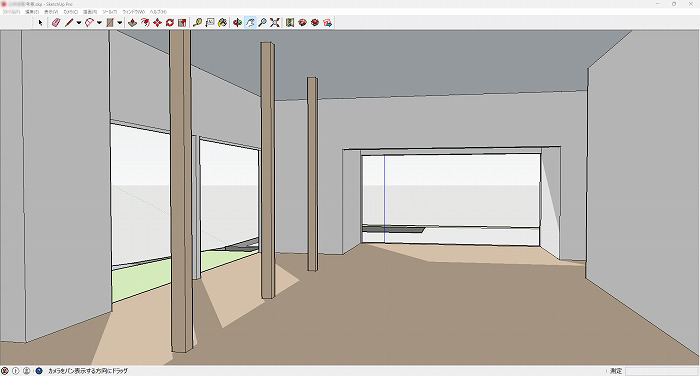Expand the Arc tool dropdown arrow
The width and height of the screenshot is (700, 376).
[99, 22]
